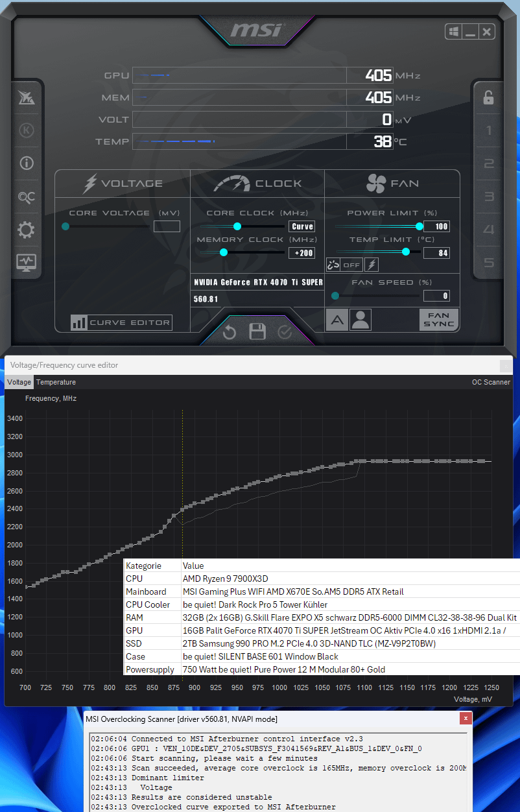Click the Kategorie header cell
The width and height of the screenshot is (520, 812).
tap(152, 566)
